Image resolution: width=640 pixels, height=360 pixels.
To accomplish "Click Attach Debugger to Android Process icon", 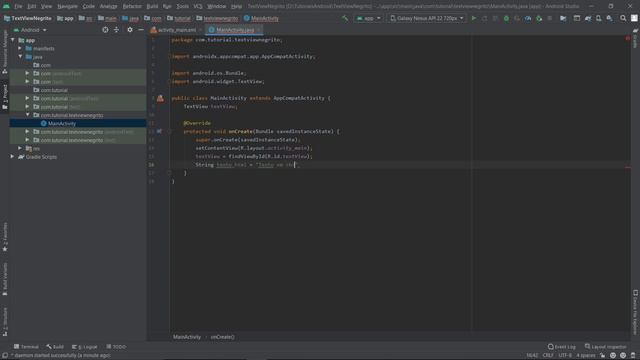I will [539, 18].
